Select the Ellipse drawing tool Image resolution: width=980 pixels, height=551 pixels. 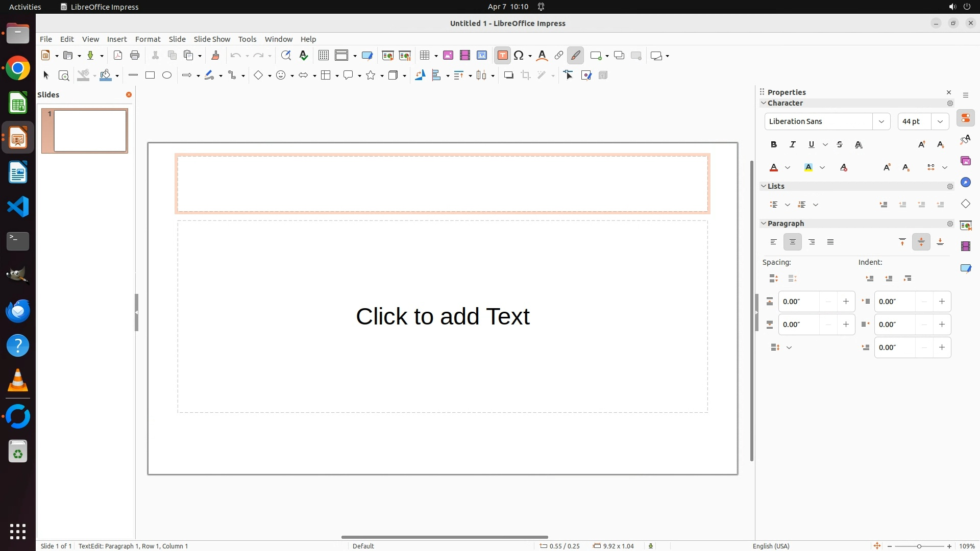click(167, 76)
